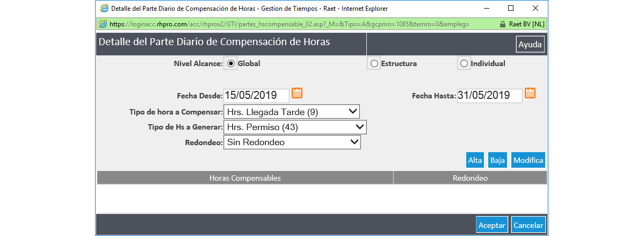Click the dialog title Detalle del Parte Diario
The image size is (644, 236).
point(214,42)
